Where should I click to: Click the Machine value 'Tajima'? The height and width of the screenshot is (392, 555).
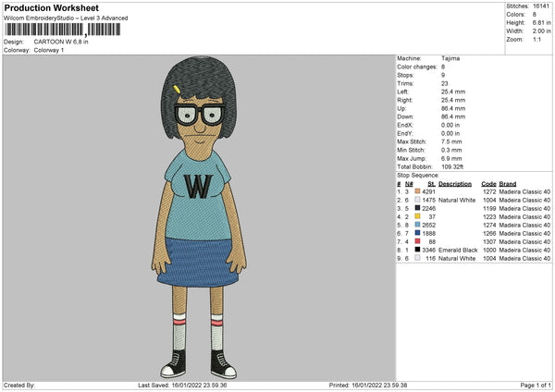(450, 58)
